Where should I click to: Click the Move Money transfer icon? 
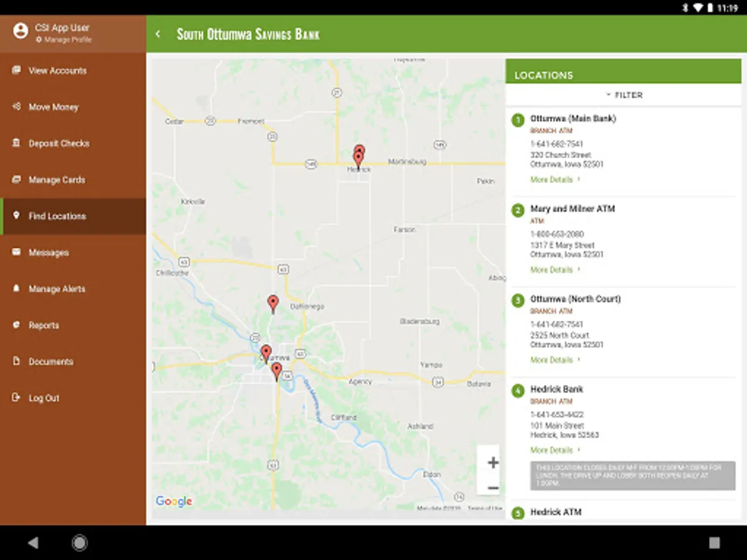tap(16, 107)
